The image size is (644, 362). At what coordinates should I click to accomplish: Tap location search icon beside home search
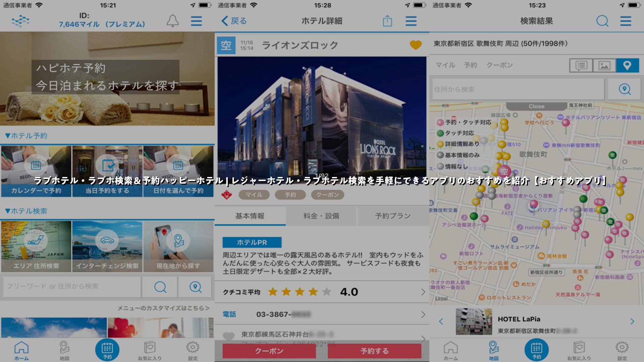coord(195,287)
